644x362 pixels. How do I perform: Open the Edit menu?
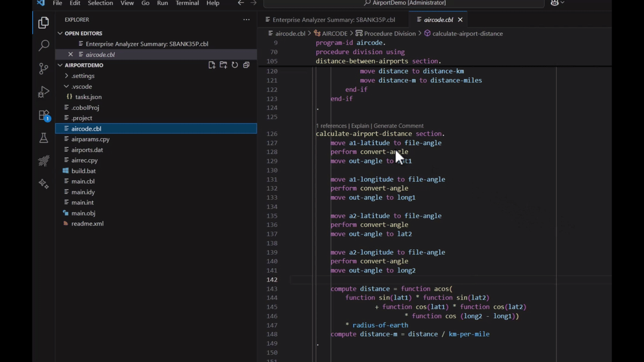[x=75, y=3]
